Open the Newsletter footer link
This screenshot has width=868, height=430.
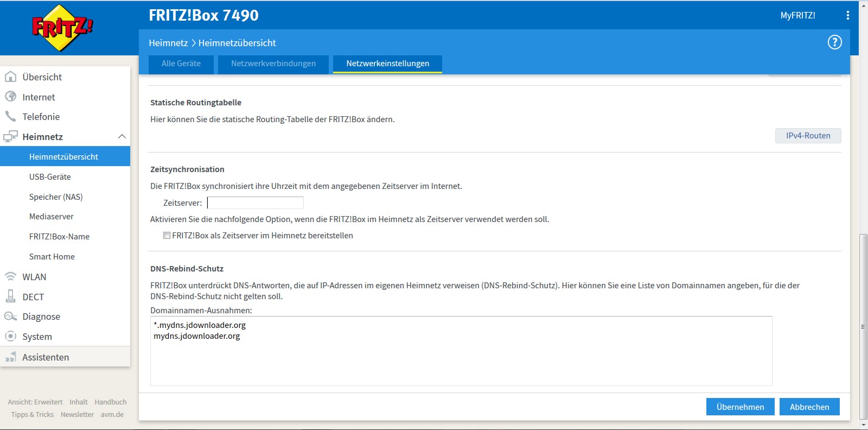[x=77, y=414]
